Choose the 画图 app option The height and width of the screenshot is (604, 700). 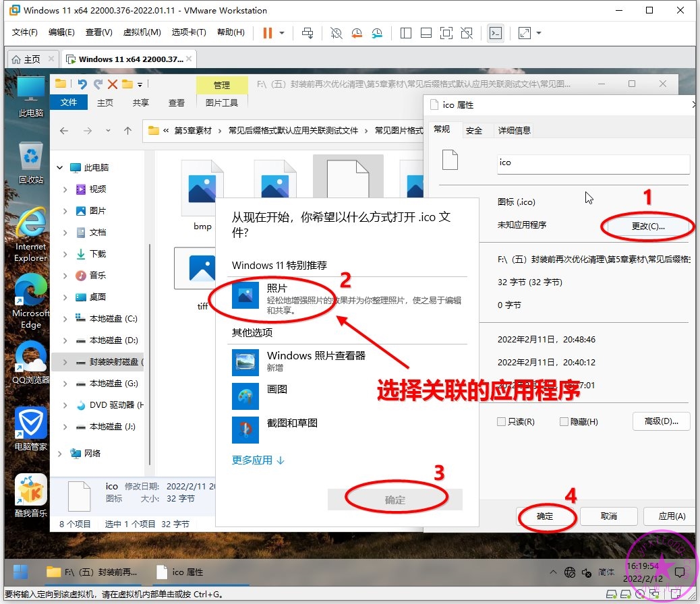(x=348, y=396)
